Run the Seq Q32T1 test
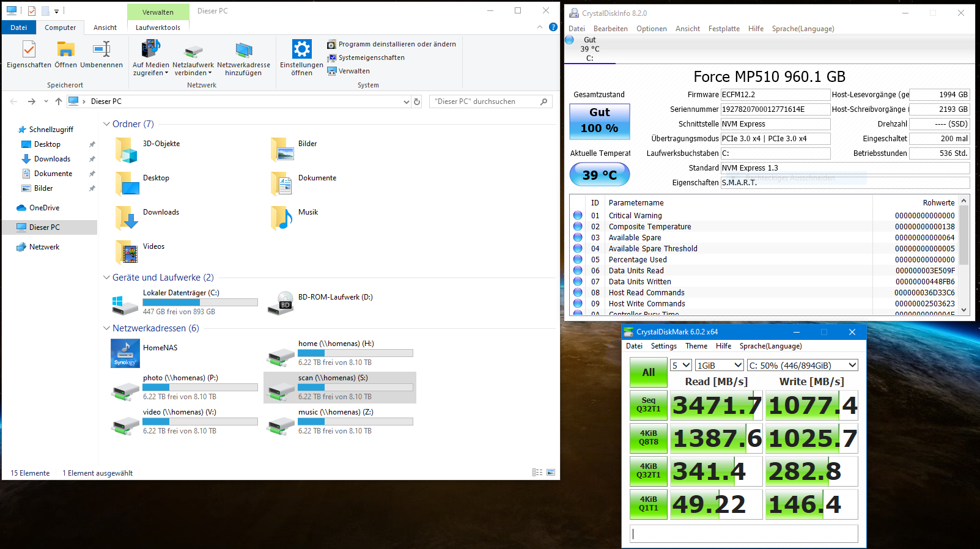The image size is (980, 549). [x=649, y=405]
